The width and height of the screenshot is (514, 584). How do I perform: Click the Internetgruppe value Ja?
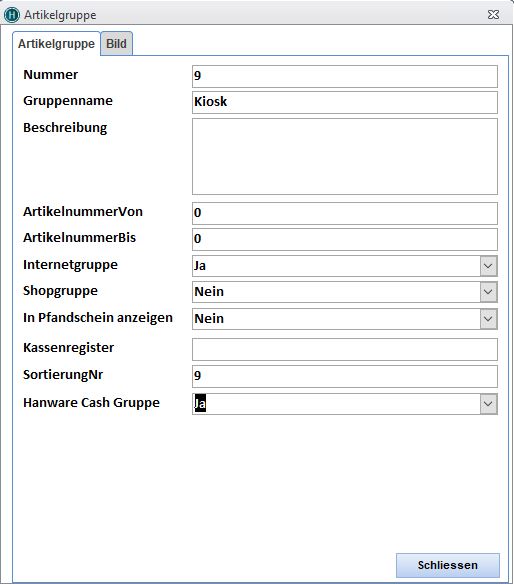click(200, 266)
